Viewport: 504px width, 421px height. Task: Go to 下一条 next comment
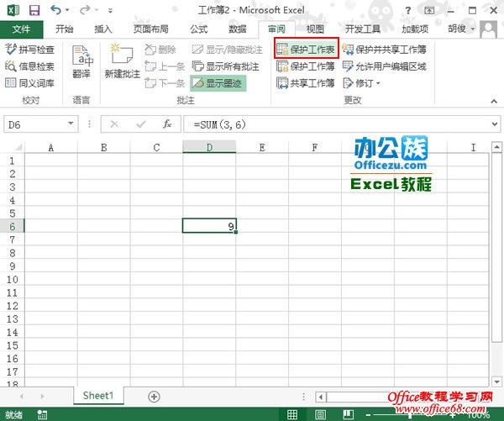[165, 83]
